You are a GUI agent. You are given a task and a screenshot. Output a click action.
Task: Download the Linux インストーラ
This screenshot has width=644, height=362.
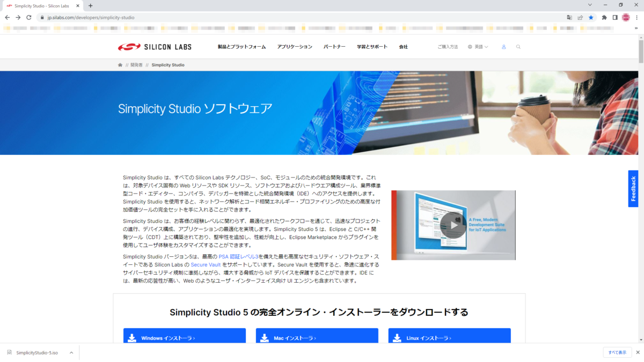[449, 336]
